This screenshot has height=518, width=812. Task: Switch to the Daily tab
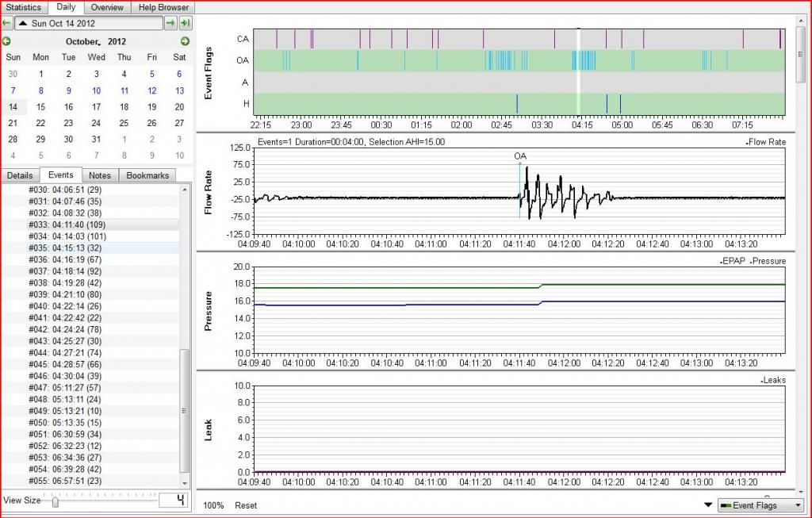pos(66,7)
